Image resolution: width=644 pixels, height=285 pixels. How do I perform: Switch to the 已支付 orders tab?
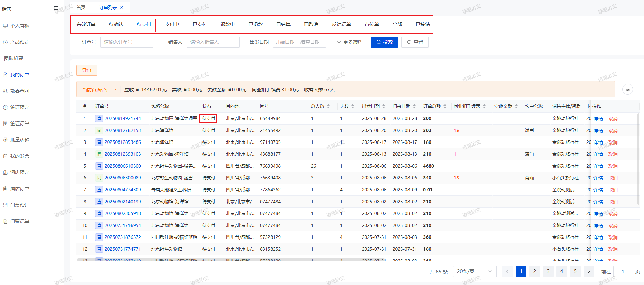(199, 24)
